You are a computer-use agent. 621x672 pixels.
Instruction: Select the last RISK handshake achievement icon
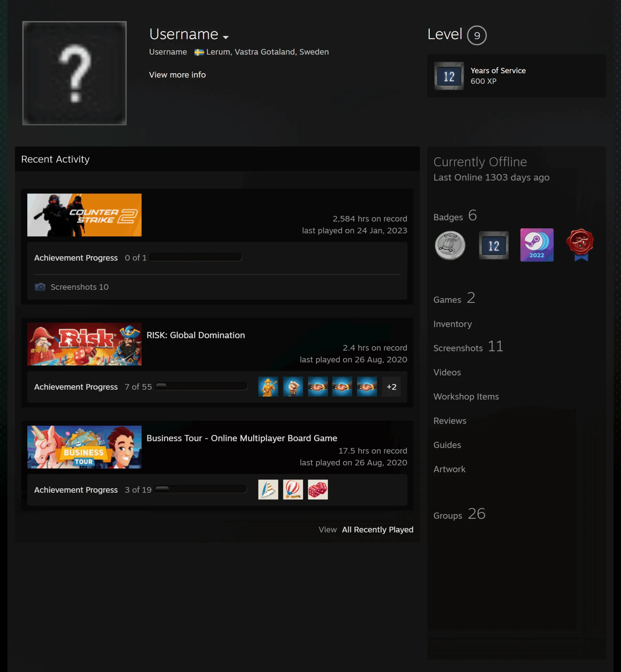[367, 386]
